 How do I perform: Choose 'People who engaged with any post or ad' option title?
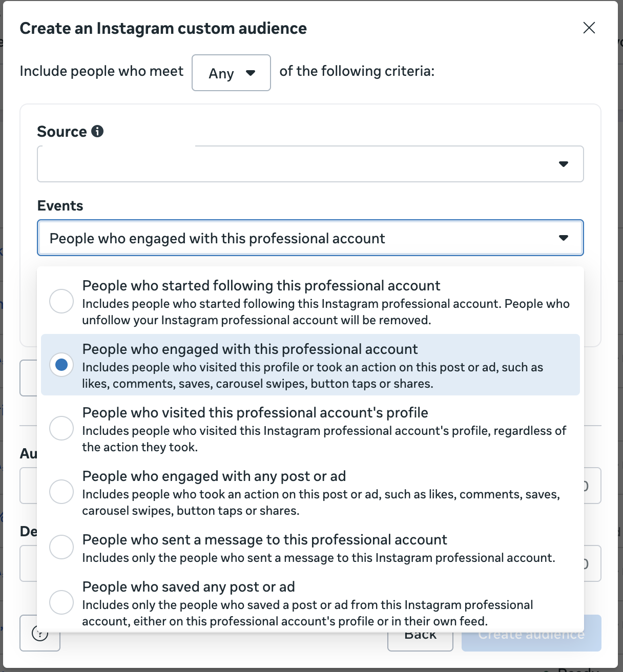[214, 476]
